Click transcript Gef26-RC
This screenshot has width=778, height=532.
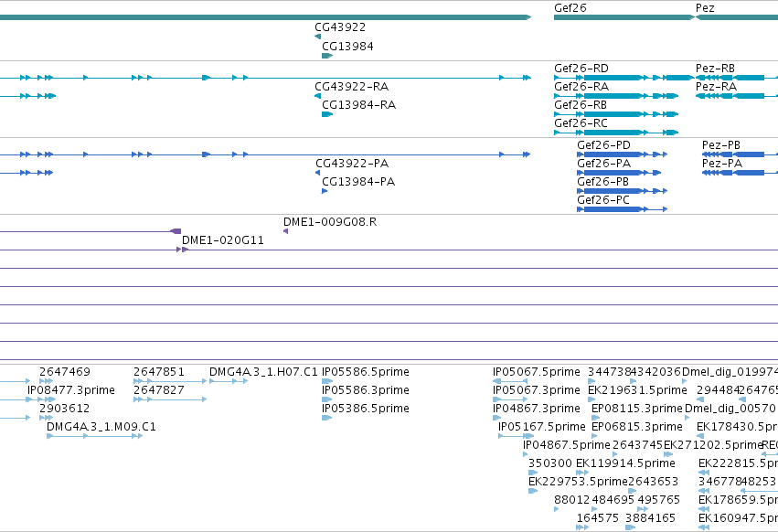(616, 133)
